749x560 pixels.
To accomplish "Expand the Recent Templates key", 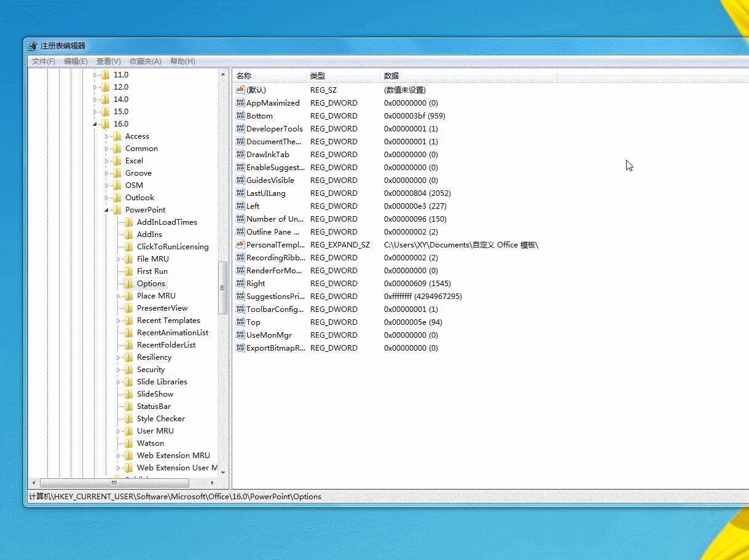I will click(x=119, y=321).
